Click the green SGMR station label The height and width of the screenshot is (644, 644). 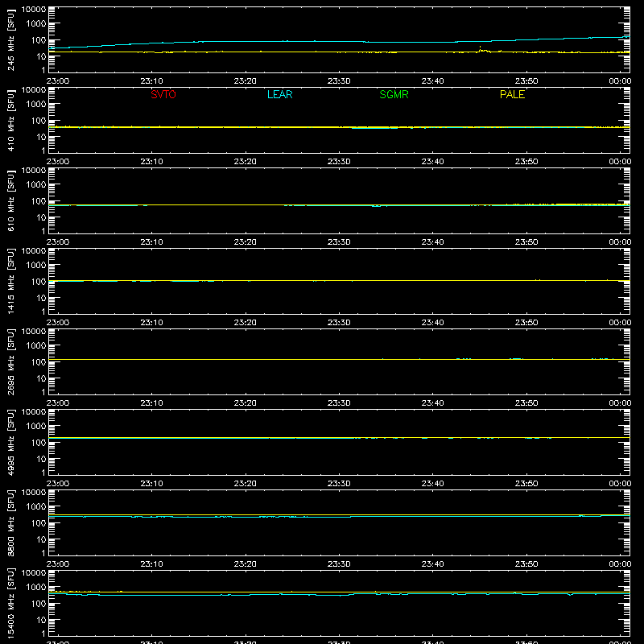pos(394,94)
